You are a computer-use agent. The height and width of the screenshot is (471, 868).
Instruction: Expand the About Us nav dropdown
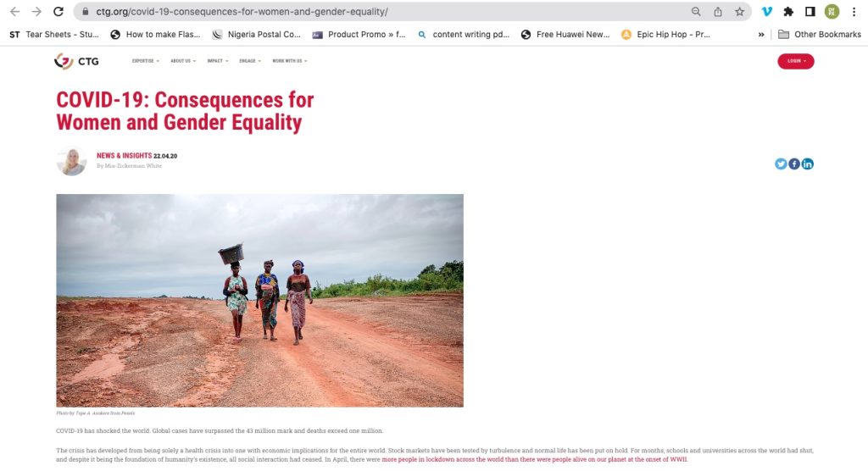(183, 61)
